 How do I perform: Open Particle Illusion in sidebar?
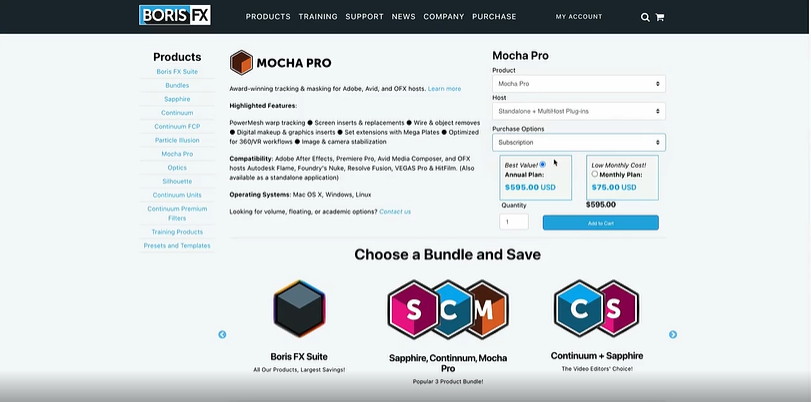177,140
